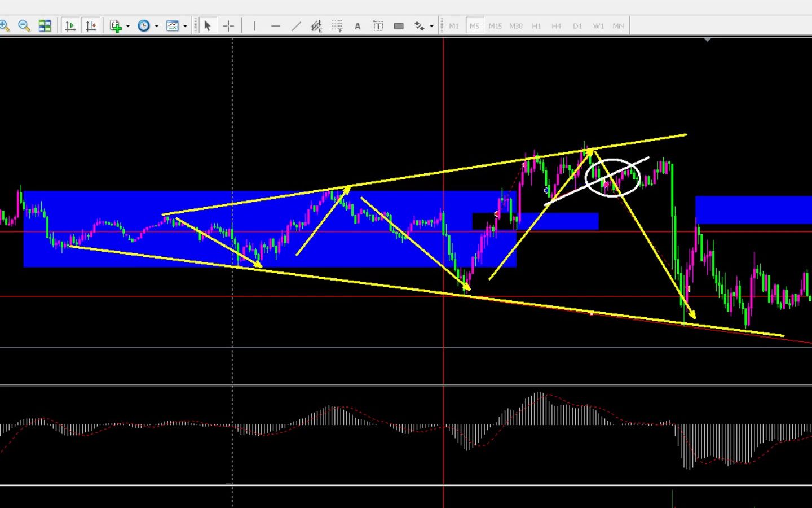Image resolution: width=812 pixels, height=508 pixels.
Task: Switch chart to W1 weekly timeframe
Action: (x=598, y=26)
